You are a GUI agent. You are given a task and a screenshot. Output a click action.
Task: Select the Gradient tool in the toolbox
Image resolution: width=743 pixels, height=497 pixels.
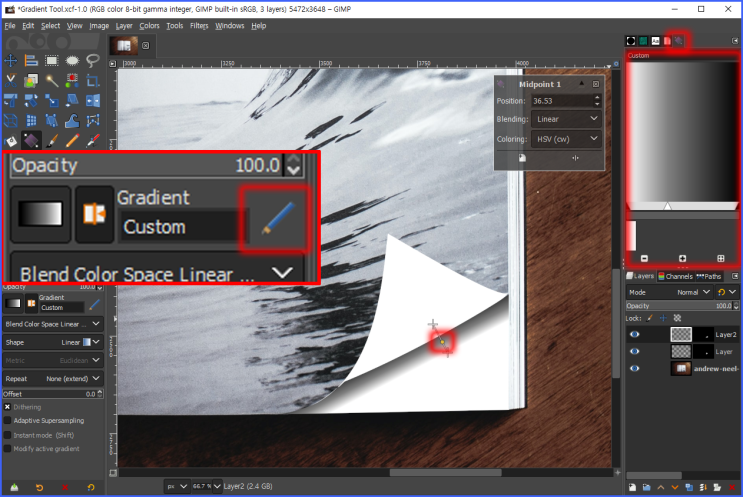[31, 140]
